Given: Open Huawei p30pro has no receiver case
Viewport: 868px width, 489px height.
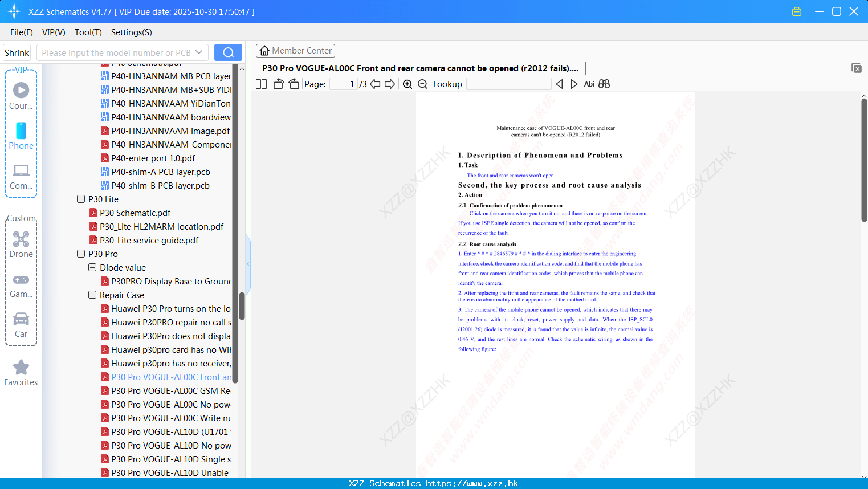Looking at the screenshot, I should (166, 363).
